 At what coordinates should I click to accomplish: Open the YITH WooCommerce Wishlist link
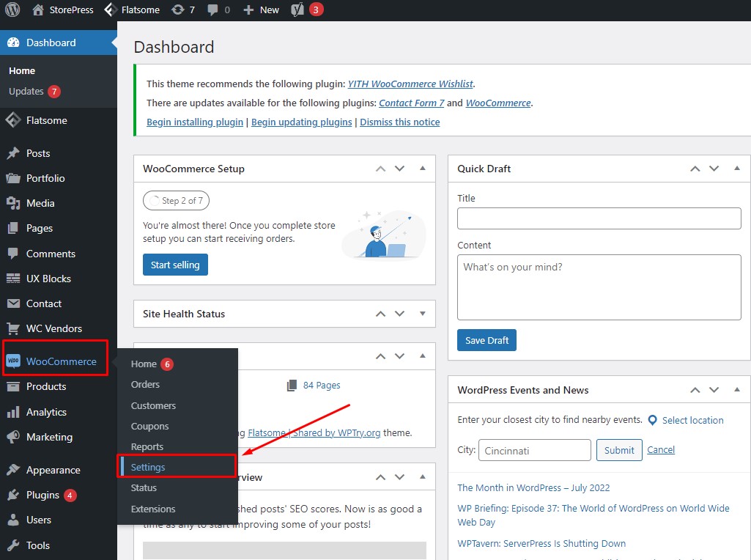point(410,84)
